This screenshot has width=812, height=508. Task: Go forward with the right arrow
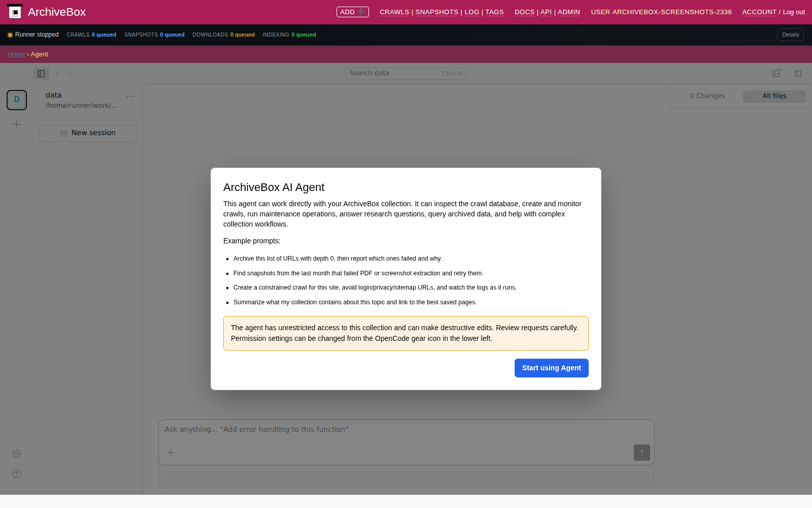(70, 74)
